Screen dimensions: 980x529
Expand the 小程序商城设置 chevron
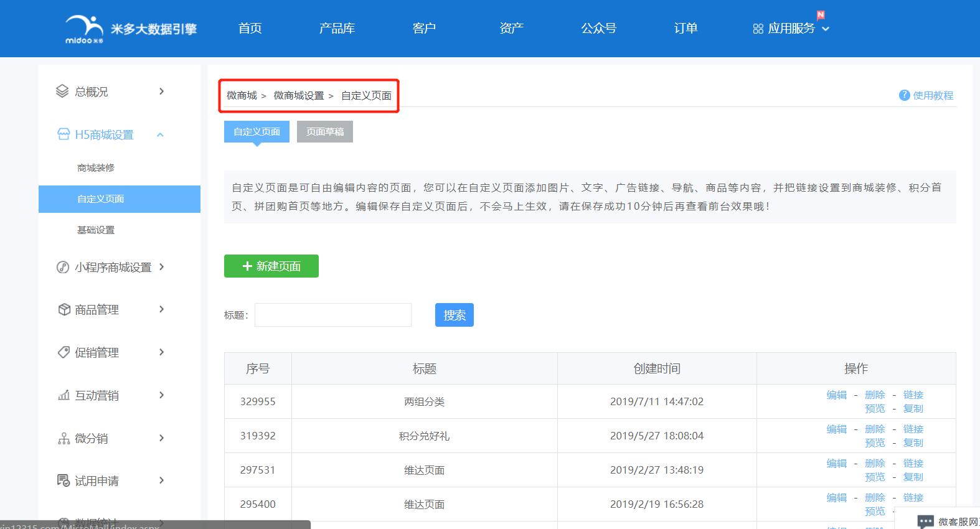(x=161, y=267)
